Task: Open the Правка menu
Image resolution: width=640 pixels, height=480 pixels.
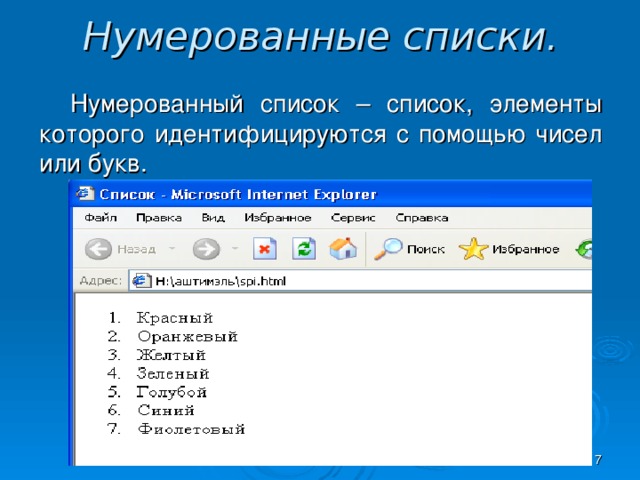Action: coord(159,218)
